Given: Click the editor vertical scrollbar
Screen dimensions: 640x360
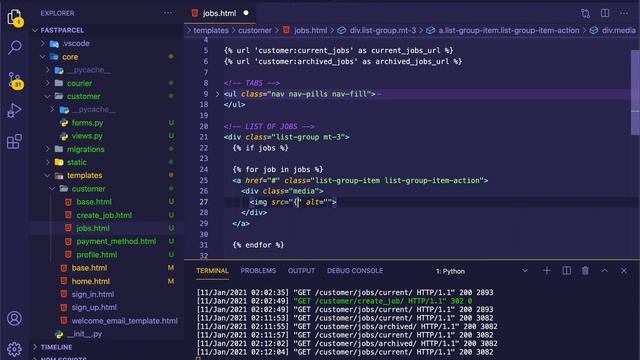Looking at the screenshot, I should coord(635,92).
